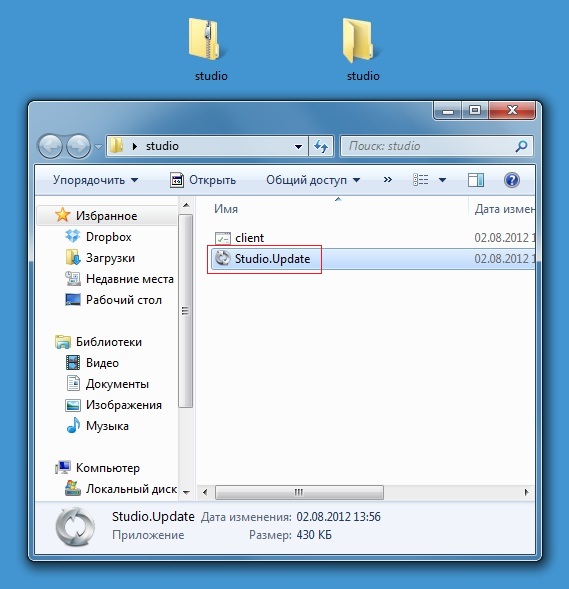Click the zipped studio folder on desktop

pos(210,49)
